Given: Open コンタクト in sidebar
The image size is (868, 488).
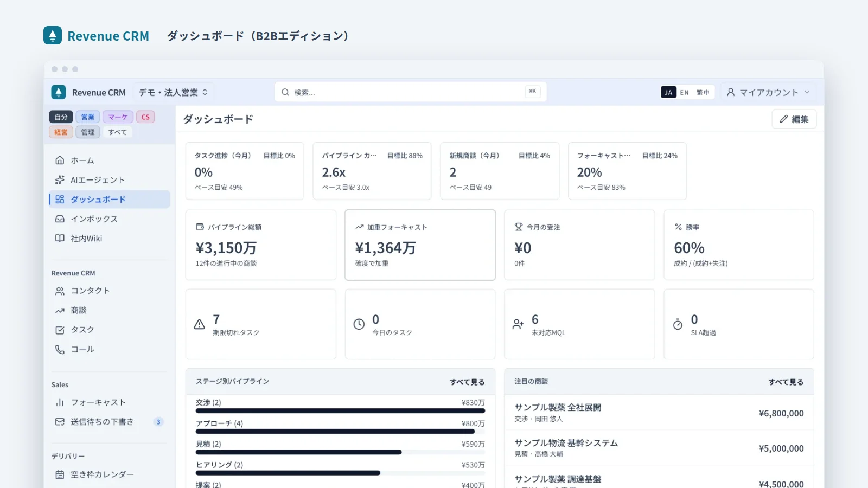Looking at the screenshot, I should [110, 291].
